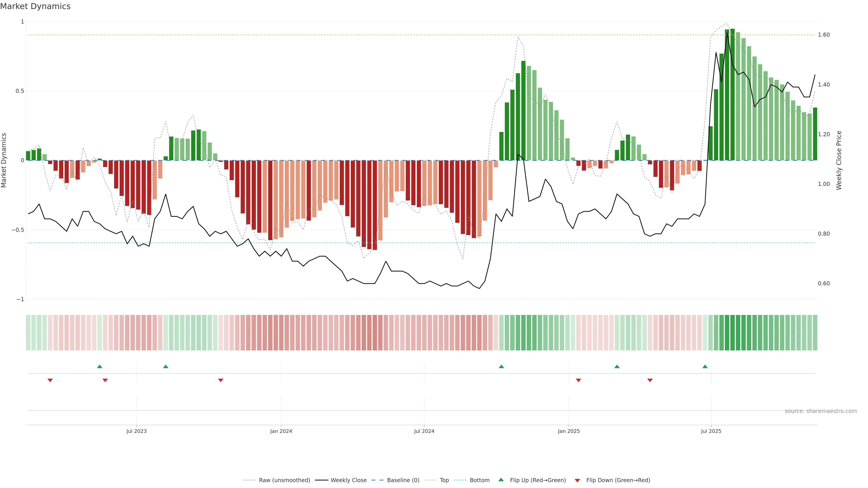Click the rightmost green heatmap strip cell
The height and width of the screenshot is (488, 868).
tap(815, 333)
